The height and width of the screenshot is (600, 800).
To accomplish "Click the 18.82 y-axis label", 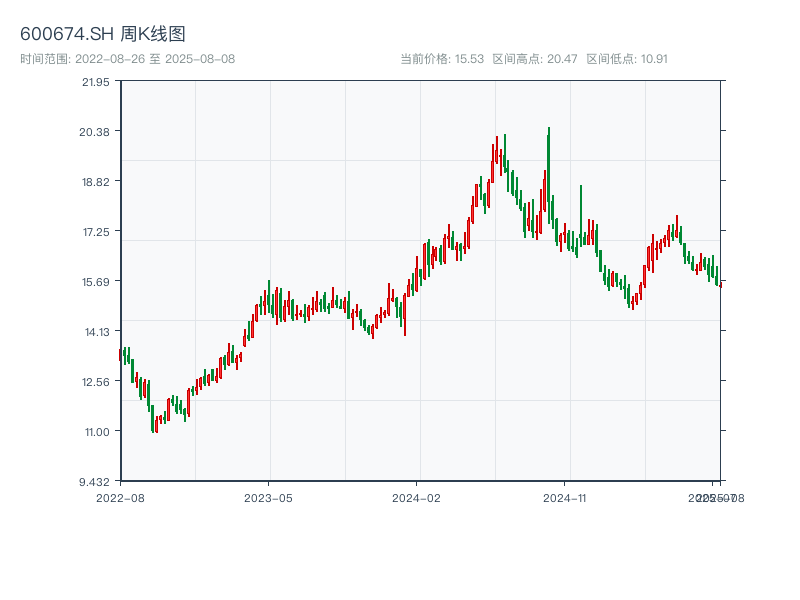I will (96, 182).
